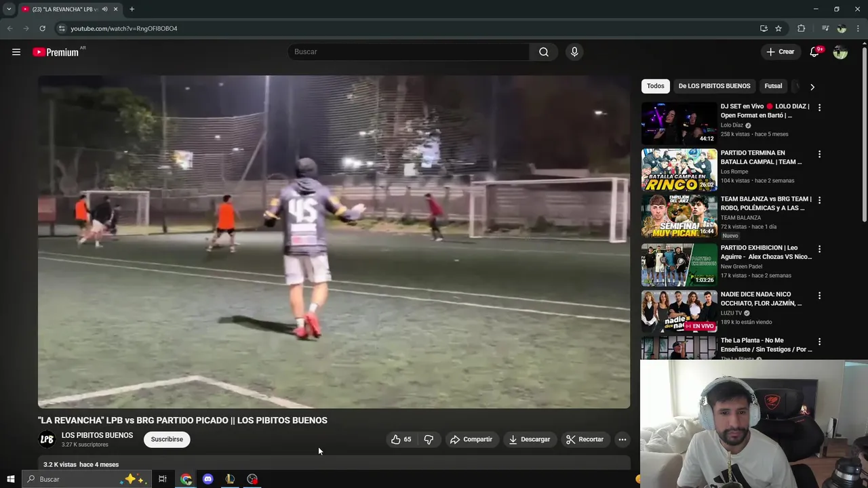Open the LPB channel avatar
The width and height of the screenshot is (868, 488).
point(47,439)
